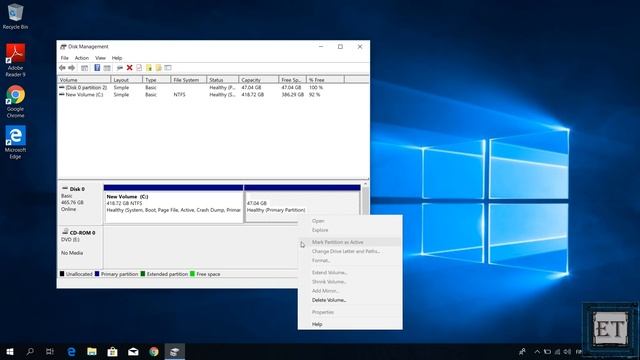
Task: Select the (Disk 0 partition 2) volume row
Action: 212,87
